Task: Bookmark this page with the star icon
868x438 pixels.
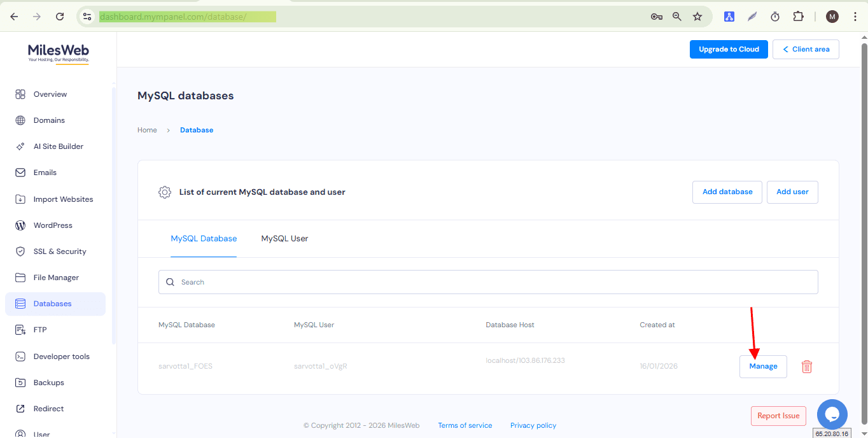Action: 697,16
